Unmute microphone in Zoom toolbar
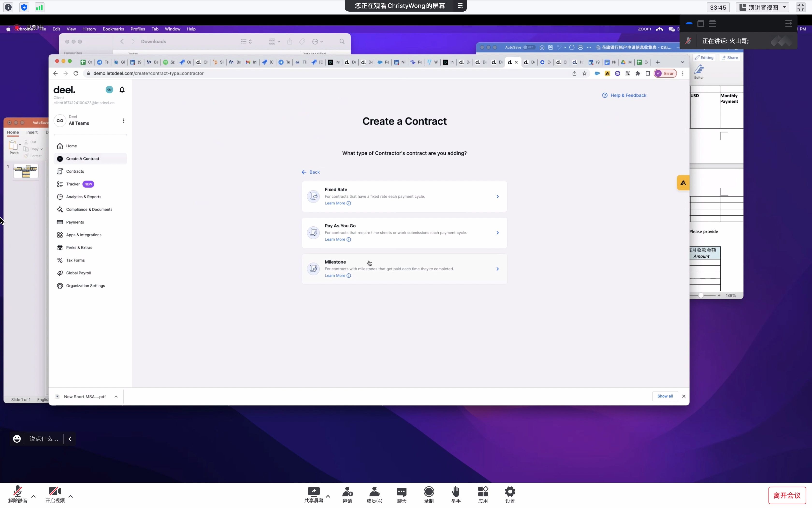The image size is (812, 508). [x=18, y=494]
